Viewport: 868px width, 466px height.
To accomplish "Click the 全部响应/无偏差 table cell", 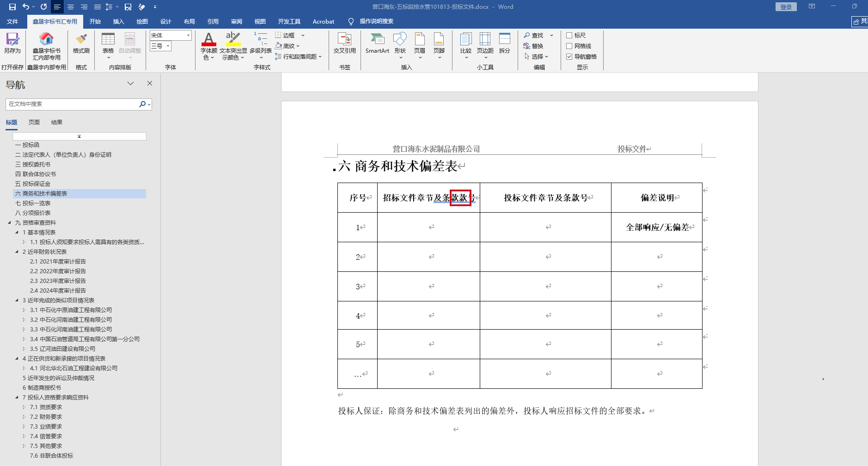I will click(657, 227).
